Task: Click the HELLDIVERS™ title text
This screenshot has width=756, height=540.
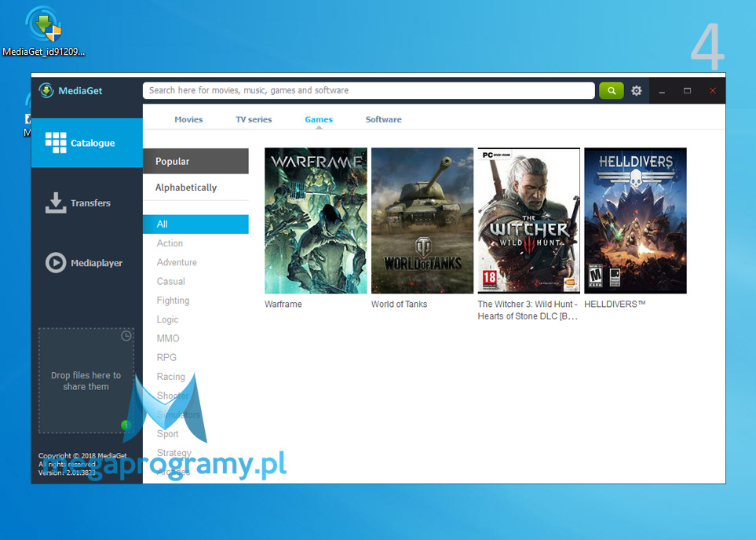Action: point(615,305)
